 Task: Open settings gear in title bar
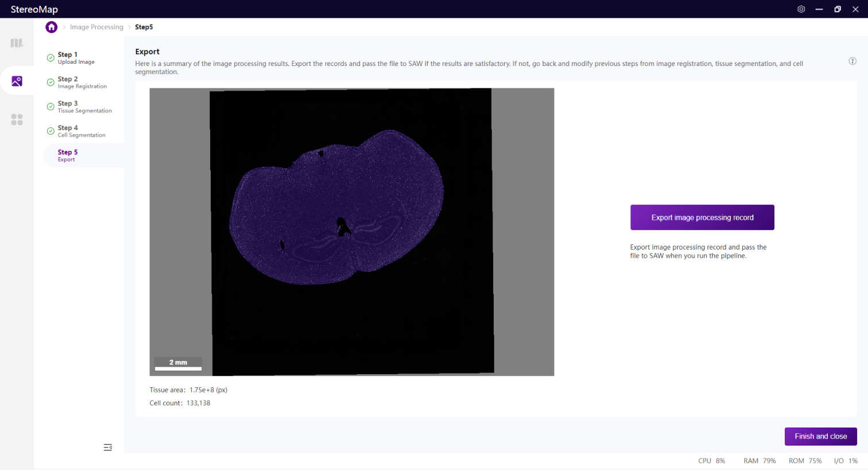[x=801, y=9]
